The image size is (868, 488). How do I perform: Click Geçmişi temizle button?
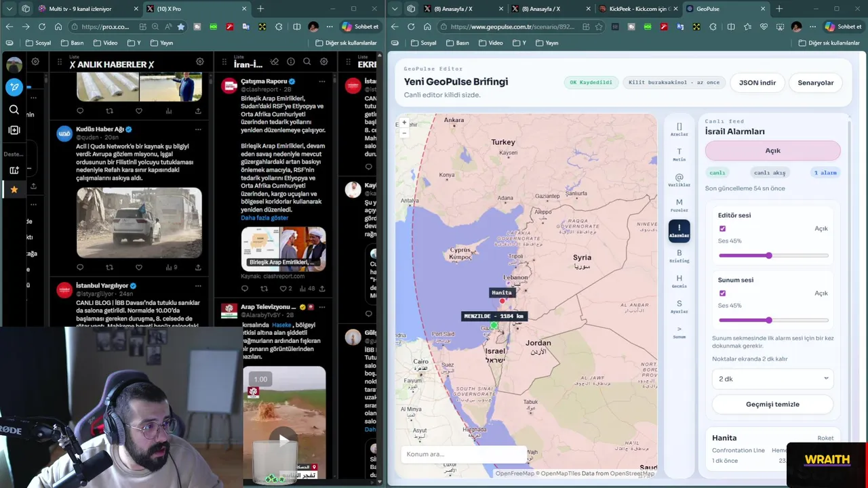[x=772, y=405]
